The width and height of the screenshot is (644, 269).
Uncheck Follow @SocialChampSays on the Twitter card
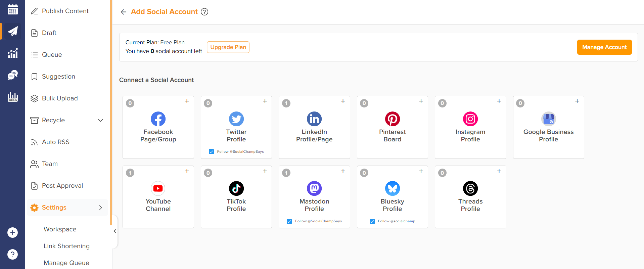click(212, 152)
